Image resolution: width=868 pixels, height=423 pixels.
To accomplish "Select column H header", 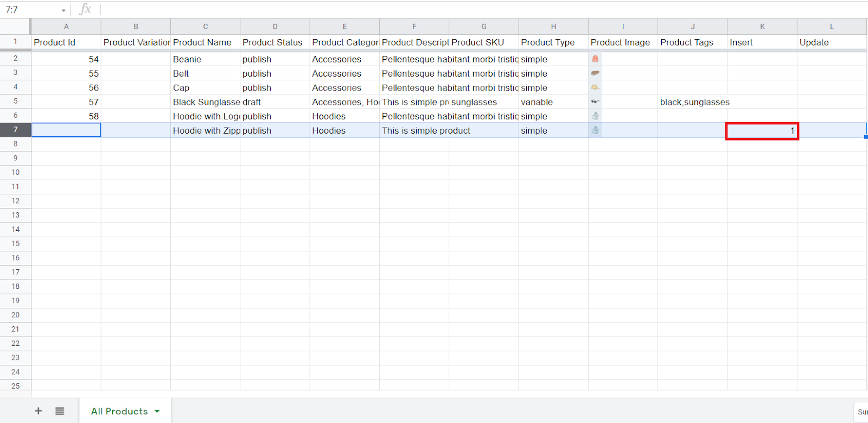I will [x=553, y=27].
